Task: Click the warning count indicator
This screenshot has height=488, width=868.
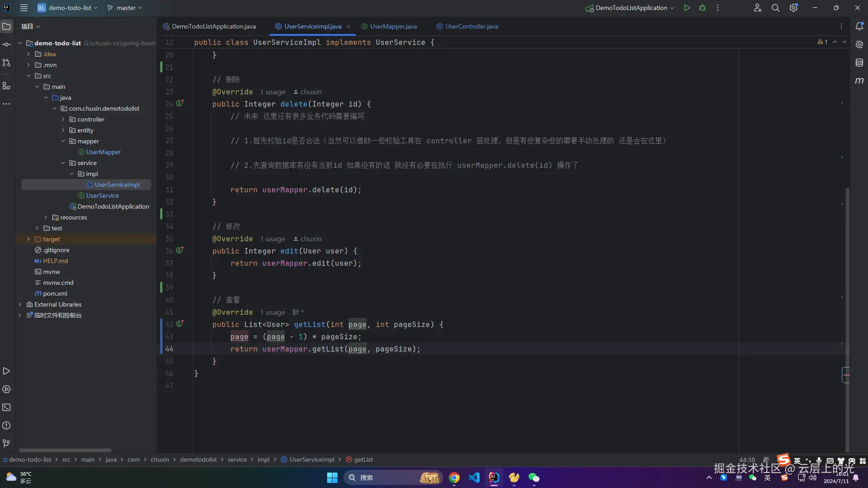Action: (823, 42)
